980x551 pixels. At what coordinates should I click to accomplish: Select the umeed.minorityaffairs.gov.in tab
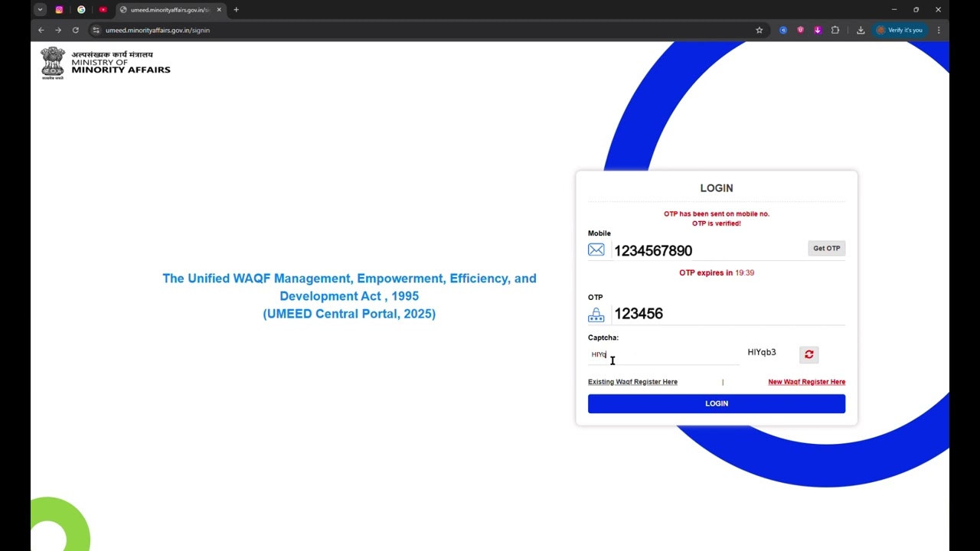pos(170,10)
